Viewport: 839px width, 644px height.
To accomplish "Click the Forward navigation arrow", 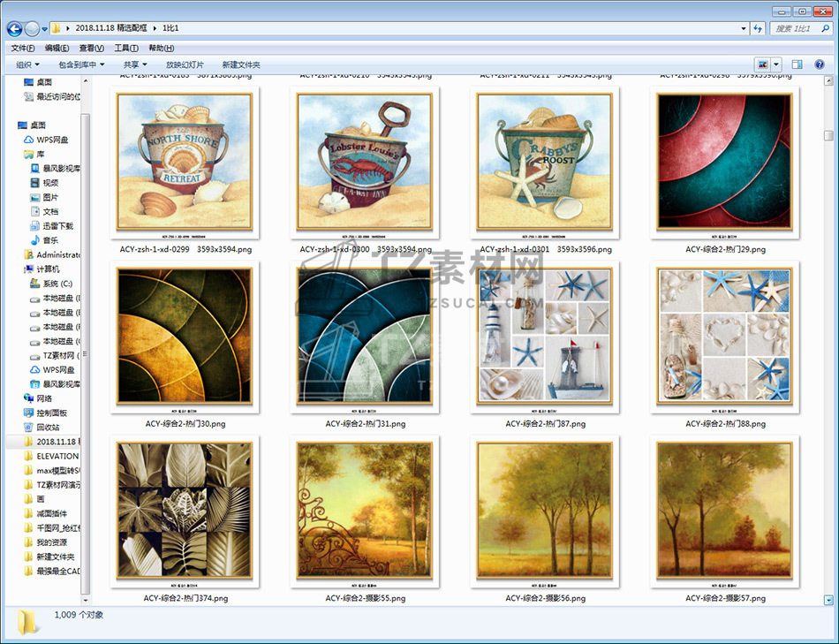I will click(x=32, y=28).
